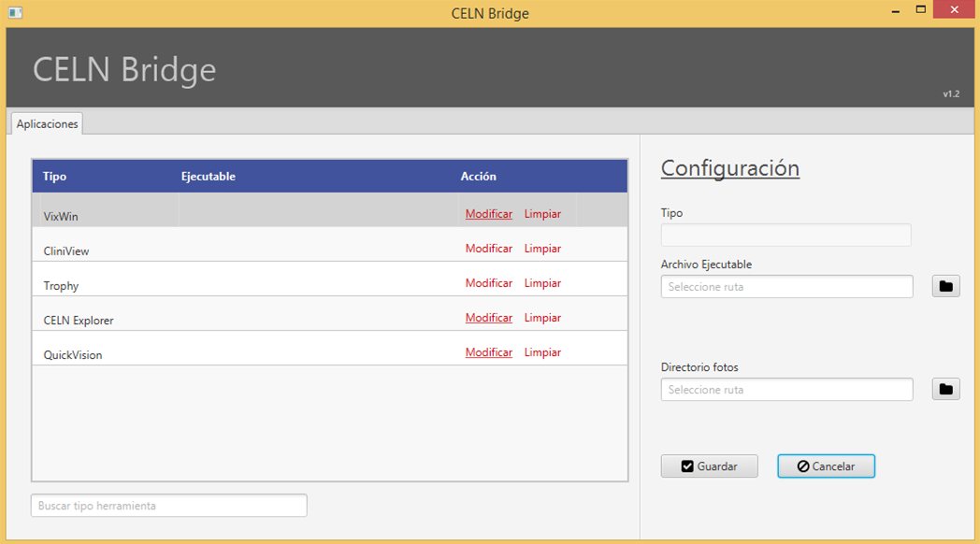
Task: Click Modificar link for QuickVision
Action: (489, 352)
